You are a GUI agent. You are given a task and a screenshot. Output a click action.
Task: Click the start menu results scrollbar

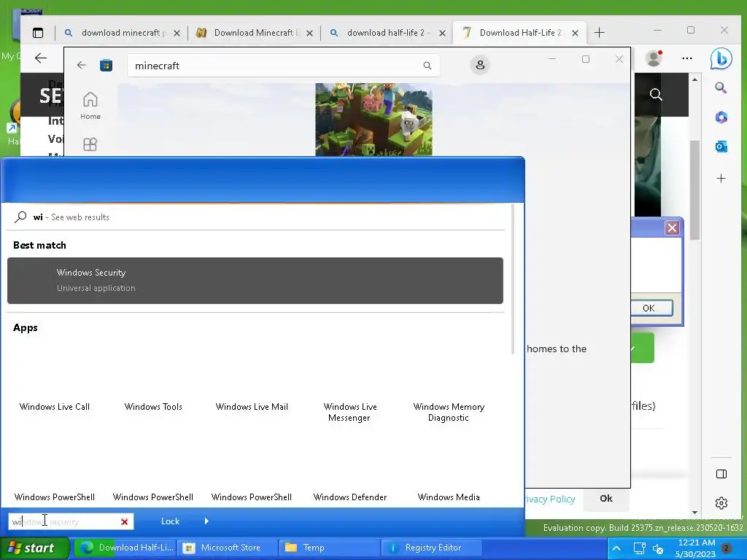tap(513, 279)
